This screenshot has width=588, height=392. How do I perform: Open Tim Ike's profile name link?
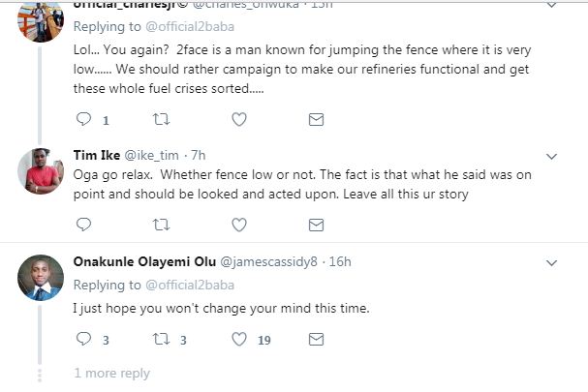pyautogui.click(x=97, y=155)
